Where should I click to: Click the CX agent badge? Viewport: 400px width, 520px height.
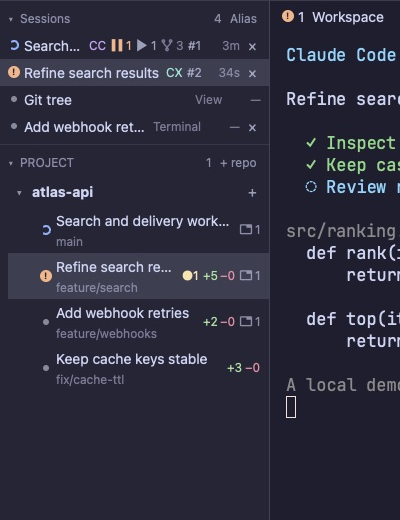pos(174,73)
